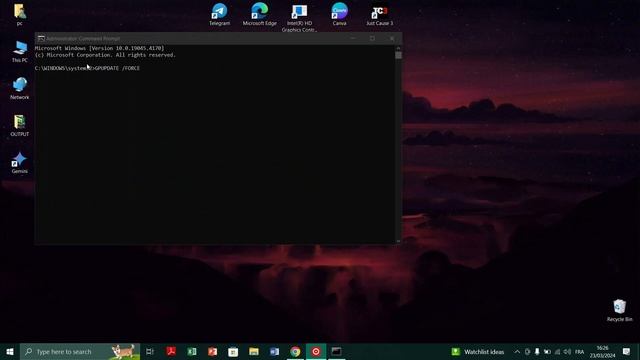The height and width of the screenshot is (360, 640).
Task: Click the taskbar search box
Action: click(x=80, y=351)
